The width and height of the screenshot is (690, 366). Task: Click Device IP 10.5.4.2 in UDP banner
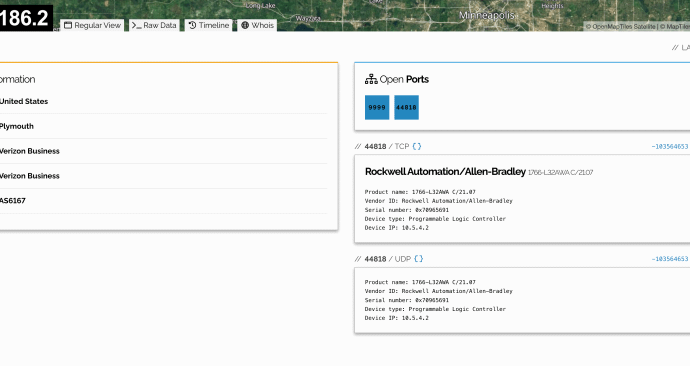[396, 318]
